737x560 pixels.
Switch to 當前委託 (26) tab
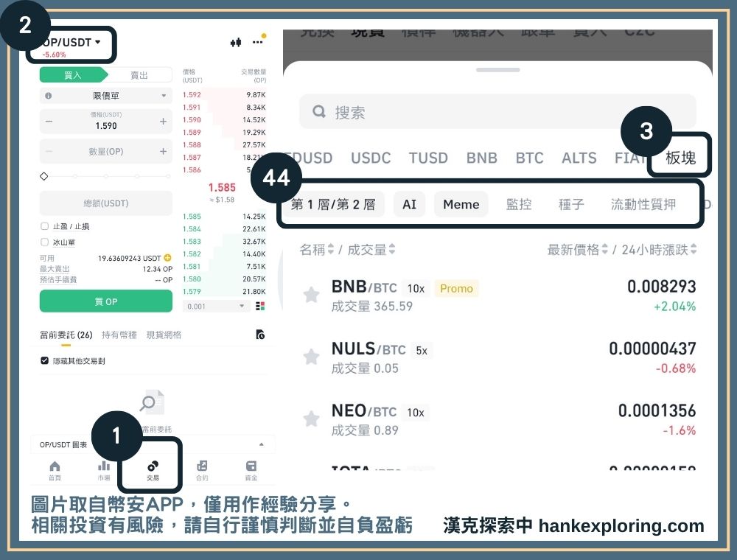pyautogui.click(x=66, y=335)
